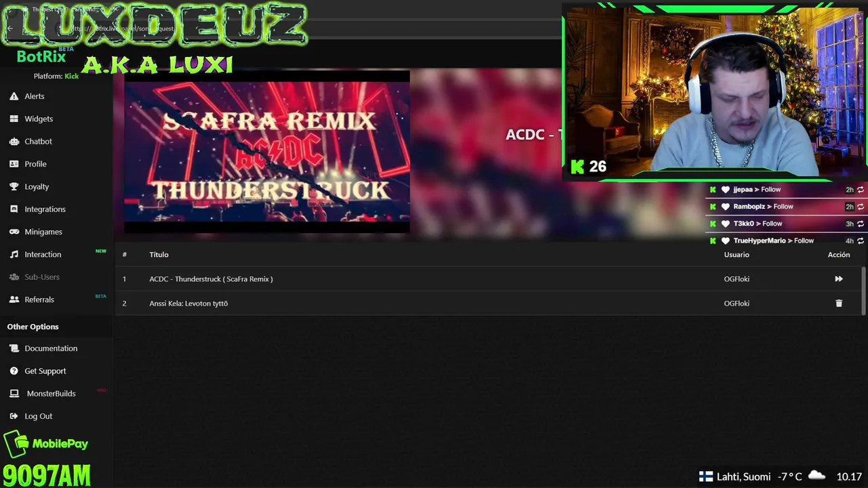Click the Widgets grid icon

click(x=14, y=119)
